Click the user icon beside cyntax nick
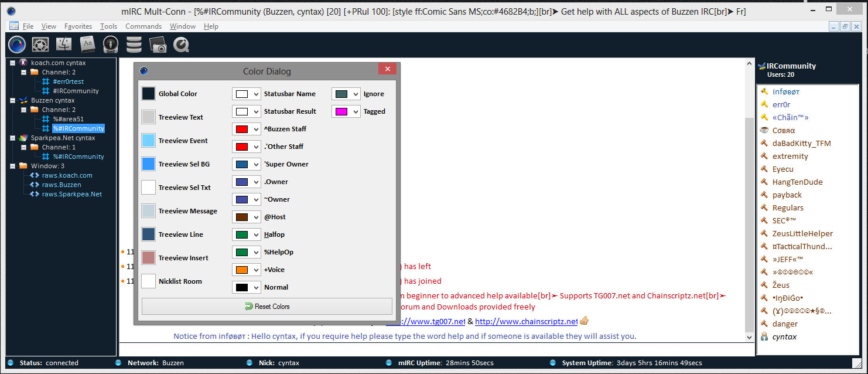This screenshot has width=868, height=374. tap(764, 336)
